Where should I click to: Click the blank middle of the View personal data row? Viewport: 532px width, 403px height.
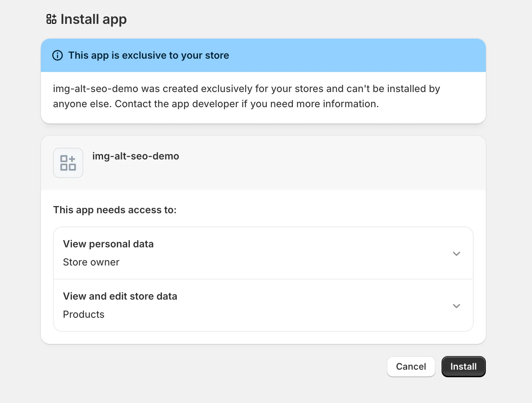284,253
